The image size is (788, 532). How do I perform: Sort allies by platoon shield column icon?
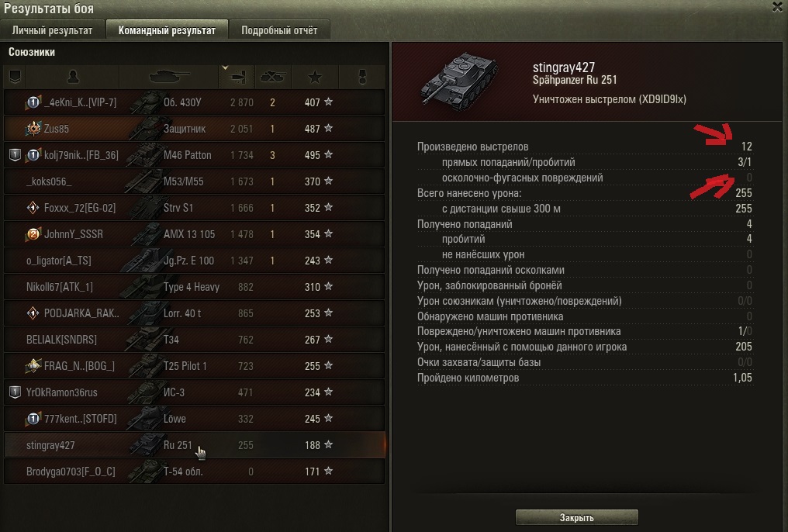15,77
